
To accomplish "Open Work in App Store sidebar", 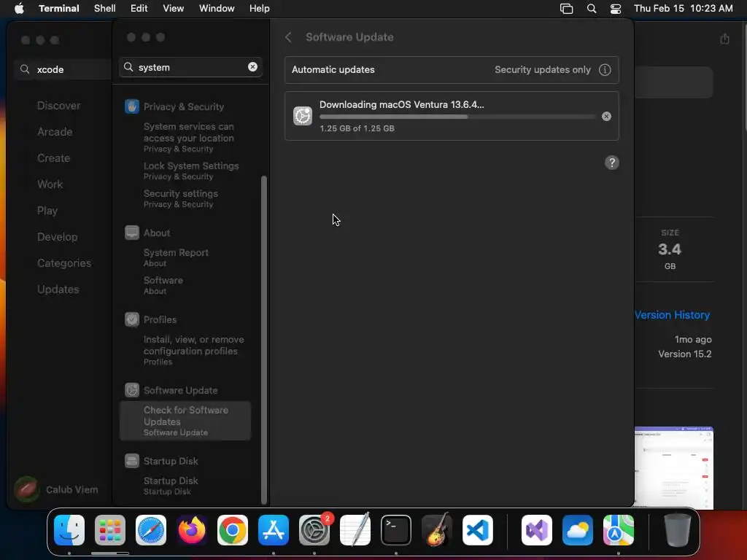I will 50,184.
